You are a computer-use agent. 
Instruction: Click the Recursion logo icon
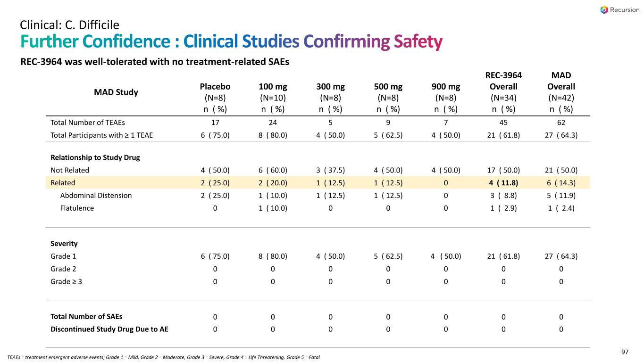[604, 10]
